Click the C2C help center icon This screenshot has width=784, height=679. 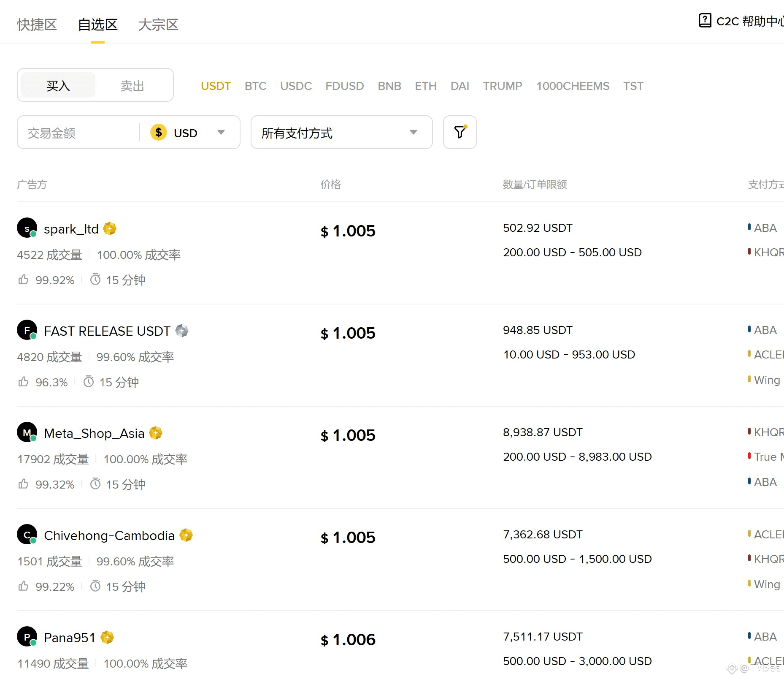coord(705,20)
